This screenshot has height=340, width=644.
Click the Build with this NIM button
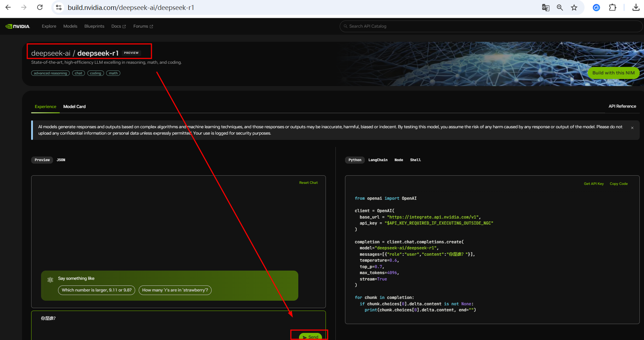[x=613, y=73]
